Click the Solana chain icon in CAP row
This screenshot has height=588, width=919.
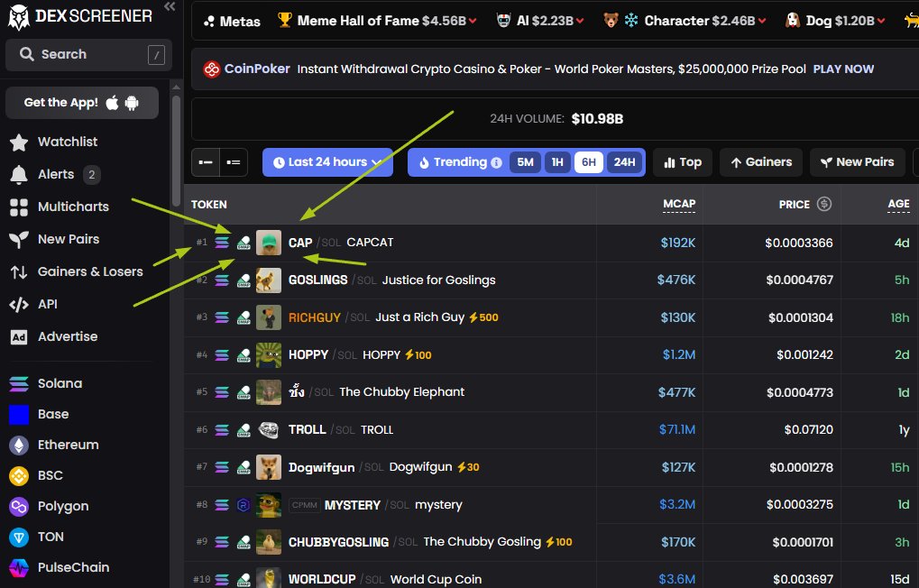click(222, 242)
